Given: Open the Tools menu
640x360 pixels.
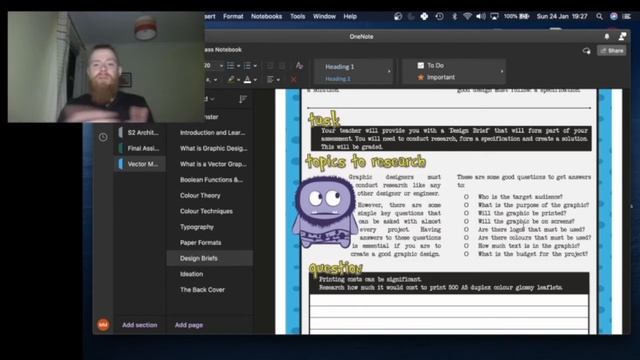Looking at the screenshot, I should click(x=298, y=17).
